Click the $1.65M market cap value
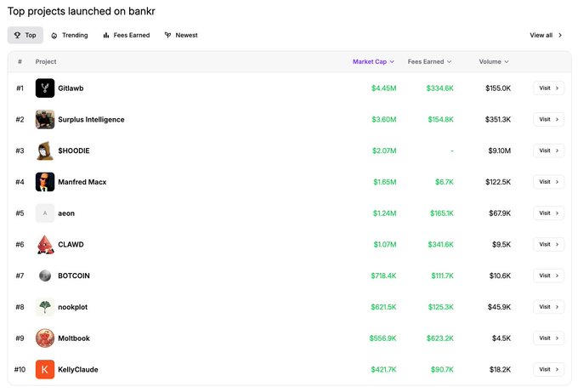 point(384,182)
